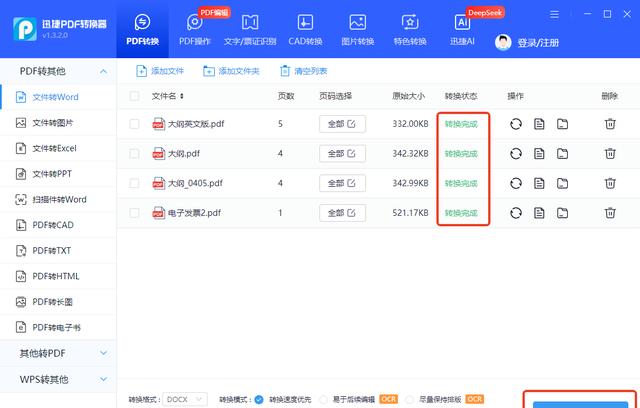Click the 添加文件 button

160,71
